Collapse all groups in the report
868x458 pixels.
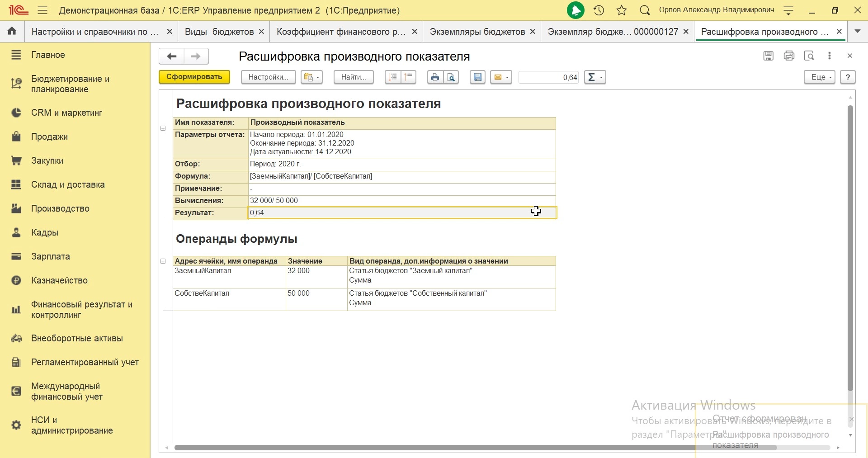pyautogui.click(x=410, y=77)
